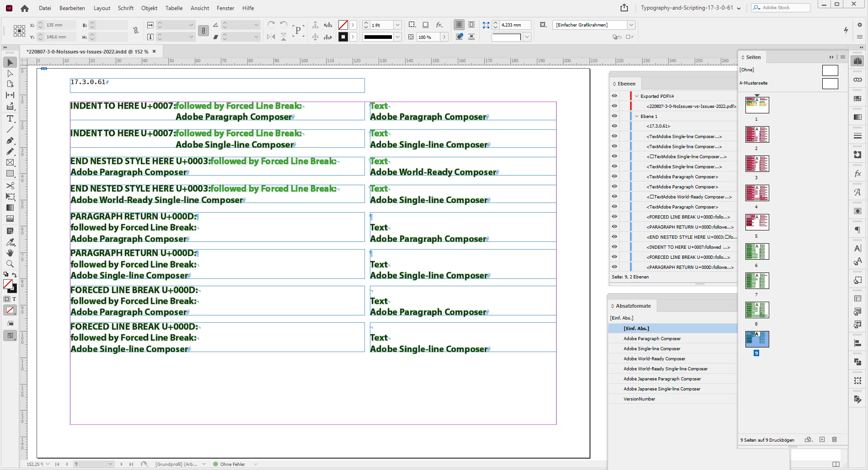Screen dimensions: 868x470
Task: Hide the Exported PDFX4 layer
Action: pyautogui.click(x=614, y=96)
